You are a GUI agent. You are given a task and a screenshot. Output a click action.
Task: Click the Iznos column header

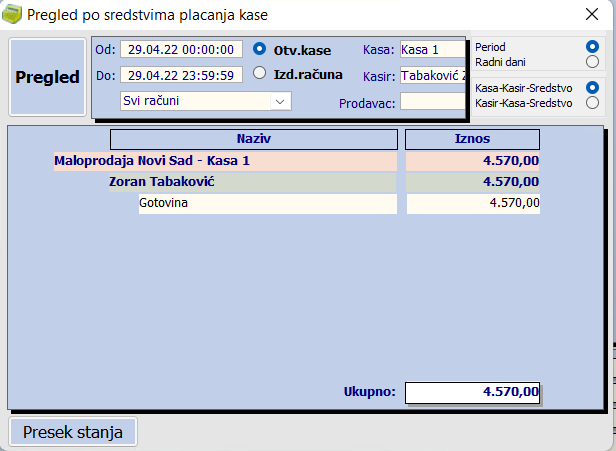pos(472,139)
